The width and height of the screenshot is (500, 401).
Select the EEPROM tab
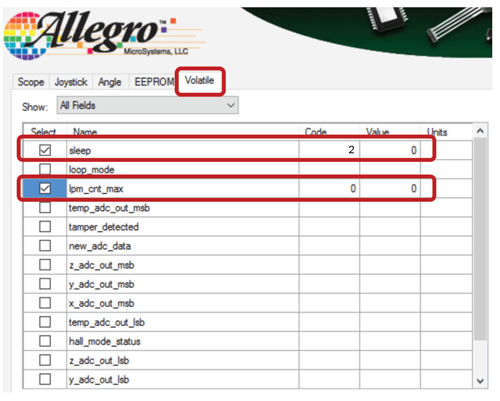click(x=153, y=82)
